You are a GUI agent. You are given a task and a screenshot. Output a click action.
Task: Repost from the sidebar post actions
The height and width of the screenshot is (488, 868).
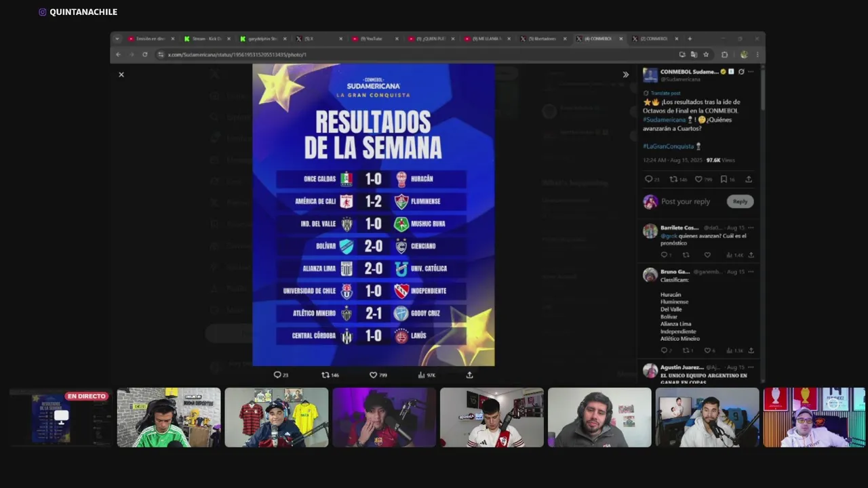(x=673, y=179)
